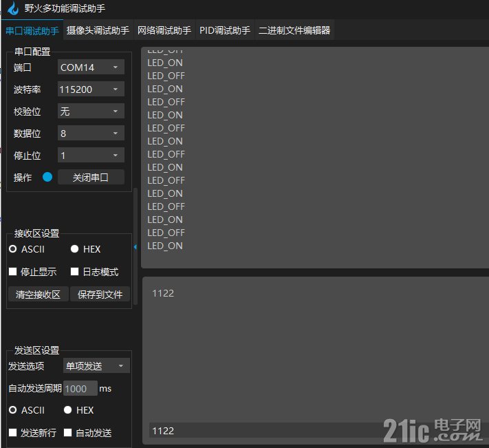Enable the 日志模式 checkbox

click(x=74, y=271)
